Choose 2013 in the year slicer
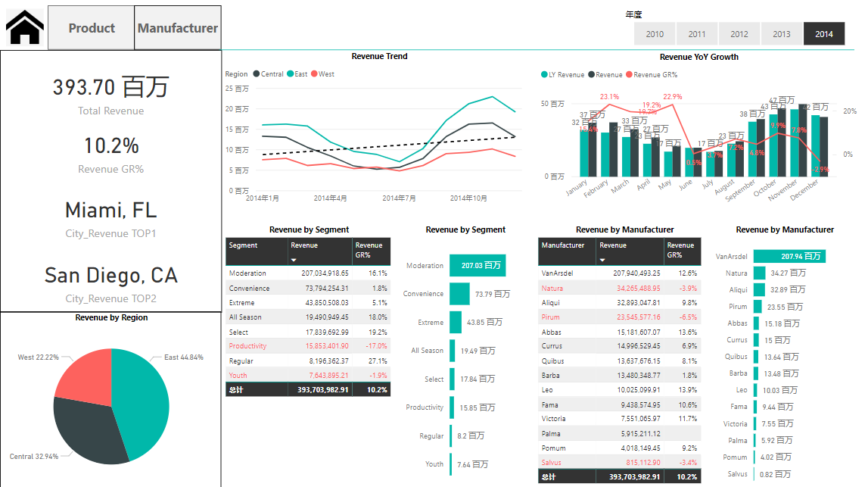Image resolution: width=868 pixels, height=487 pixels. coord(782,34)
